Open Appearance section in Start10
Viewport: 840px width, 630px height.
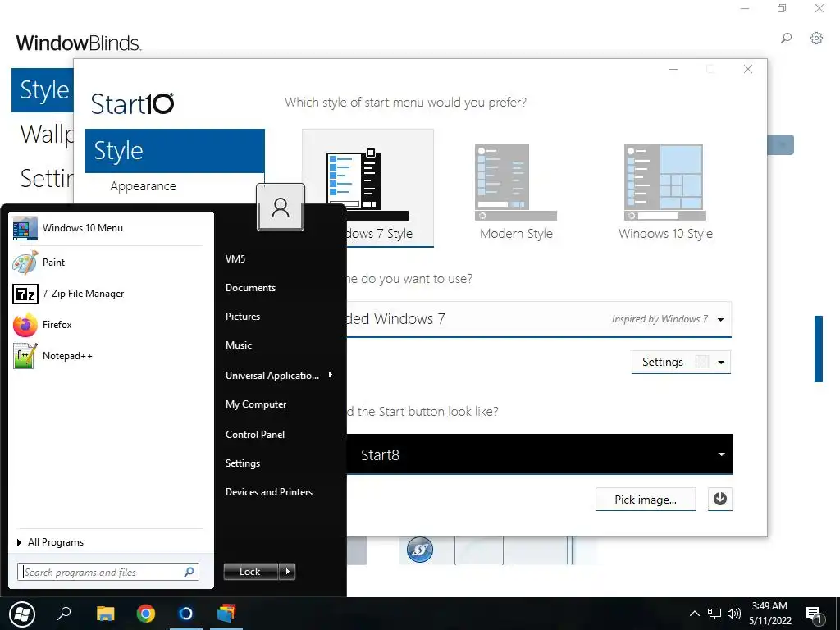point(143,186)
